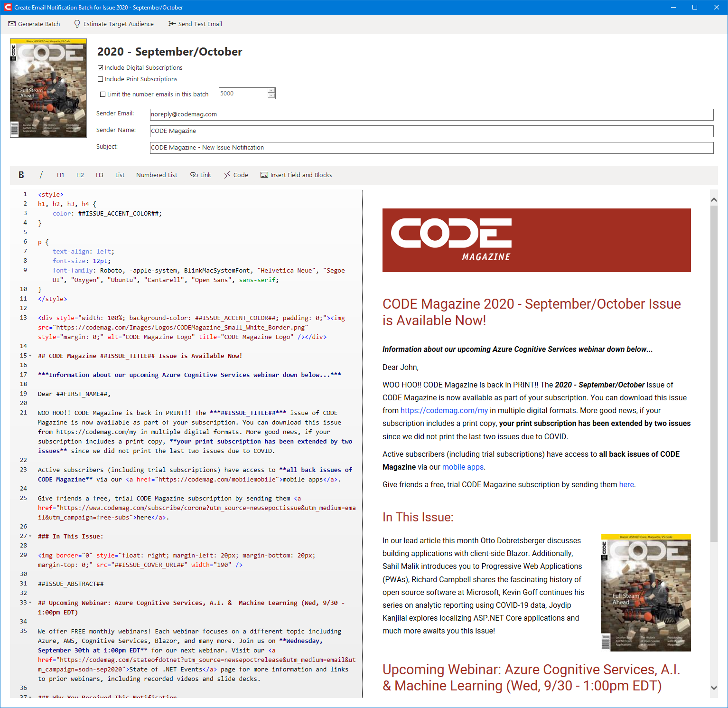Image resolution: width=728 pixels, height=708 pixels.
Task: Insert a Numbered List
Action: [x=157, y=175]
